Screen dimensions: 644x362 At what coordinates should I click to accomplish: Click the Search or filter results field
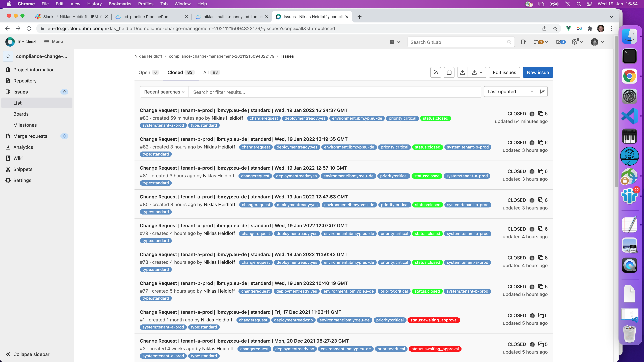(335, 92)
